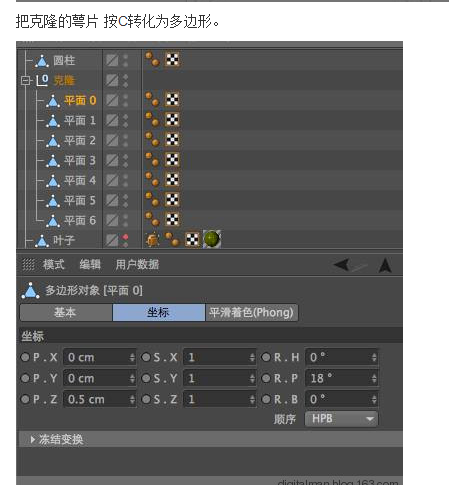Switch to the 平滑着色(Phong) tab

pyautogui.click(x=252, y=313)
